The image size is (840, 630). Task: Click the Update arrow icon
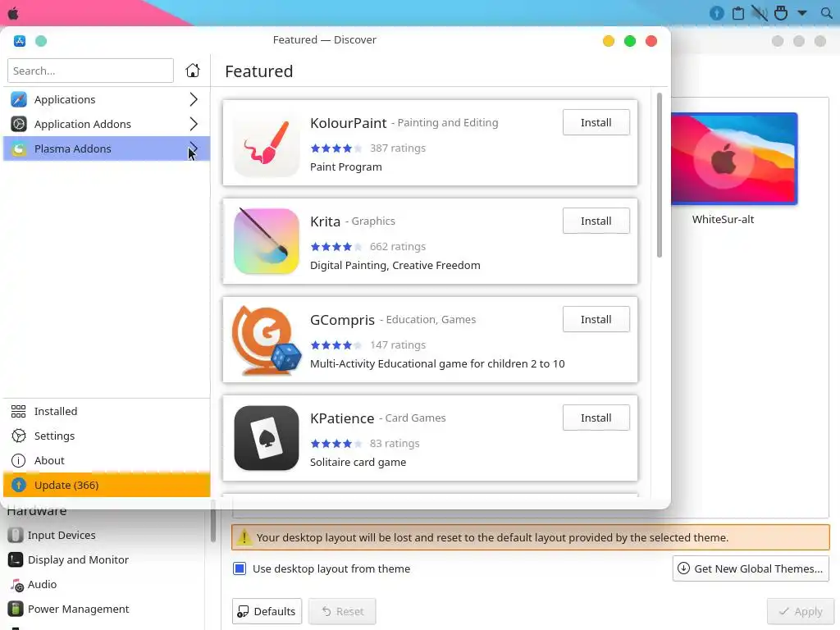(x=19, y=485)
